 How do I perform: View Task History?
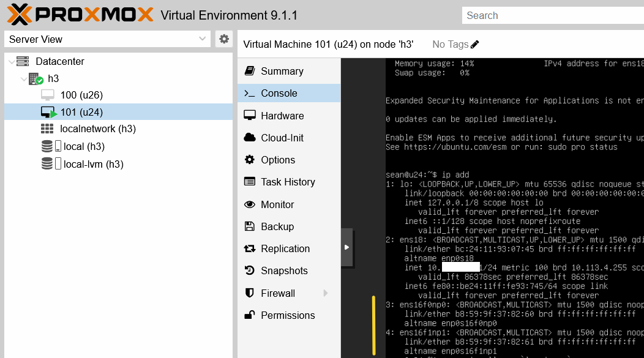289,182
